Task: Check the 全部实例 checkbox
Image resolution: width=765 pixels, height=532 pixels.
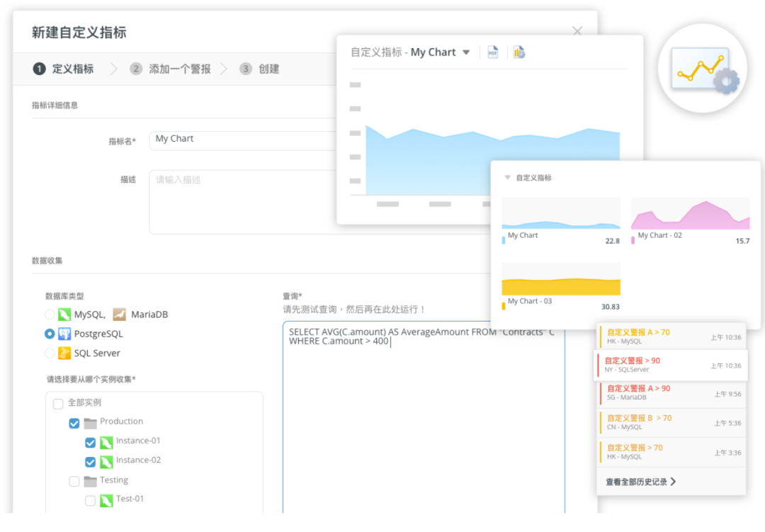Action: (58, 404)
